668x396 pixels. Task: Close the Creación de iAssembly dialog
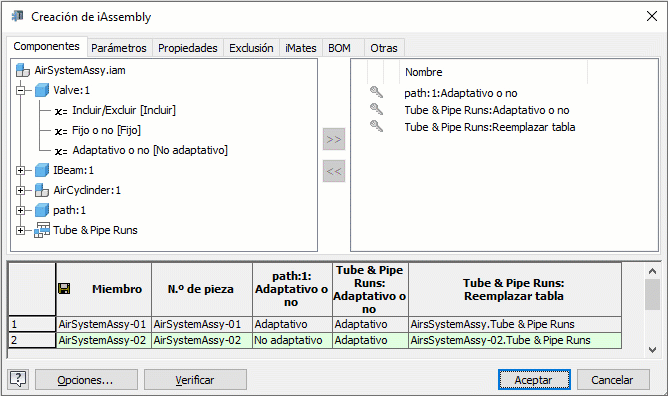coord(652,16)
